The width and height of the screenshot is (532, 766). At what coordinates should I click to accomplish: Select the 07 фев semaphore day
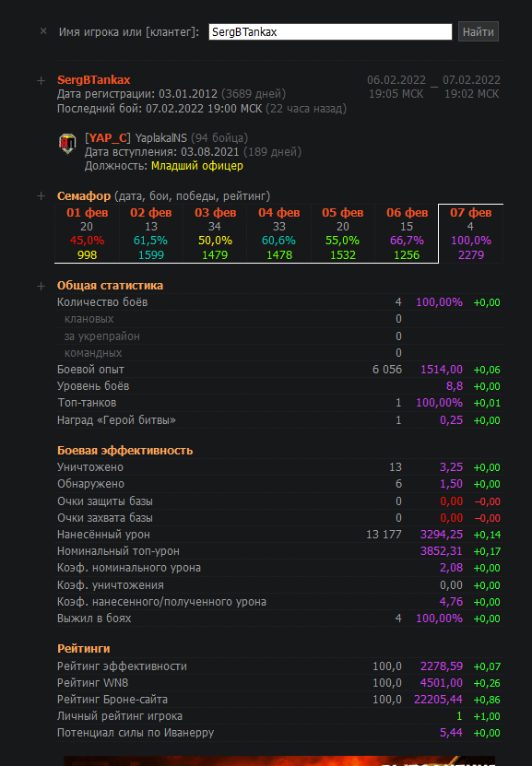pos(471,233)
